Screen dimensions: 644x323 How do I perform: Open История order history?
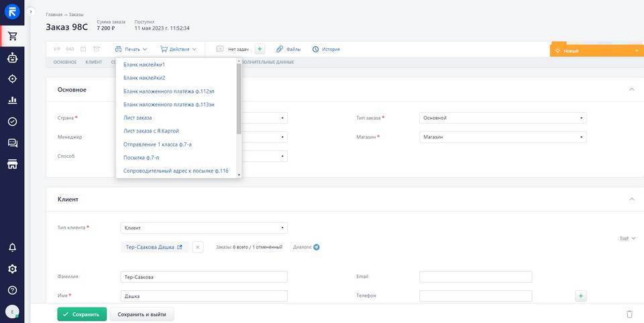coord(326,49)
